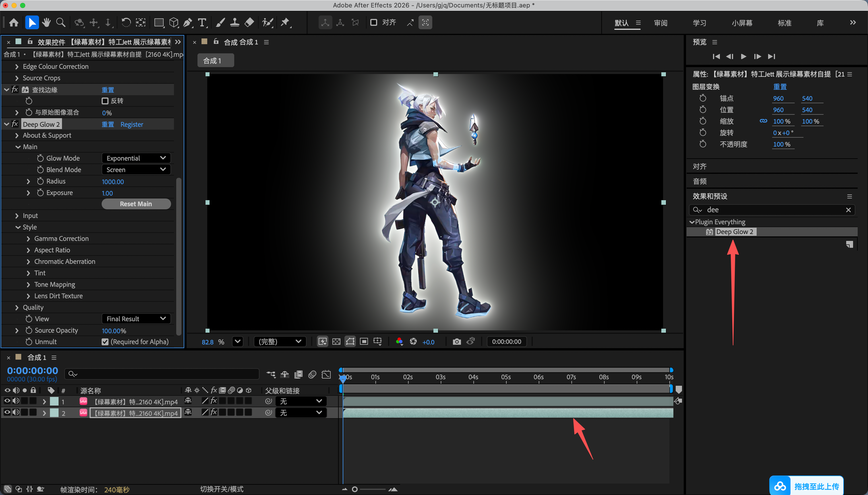Open the Glow Mode Exponential dropdown

coord(136,158)
